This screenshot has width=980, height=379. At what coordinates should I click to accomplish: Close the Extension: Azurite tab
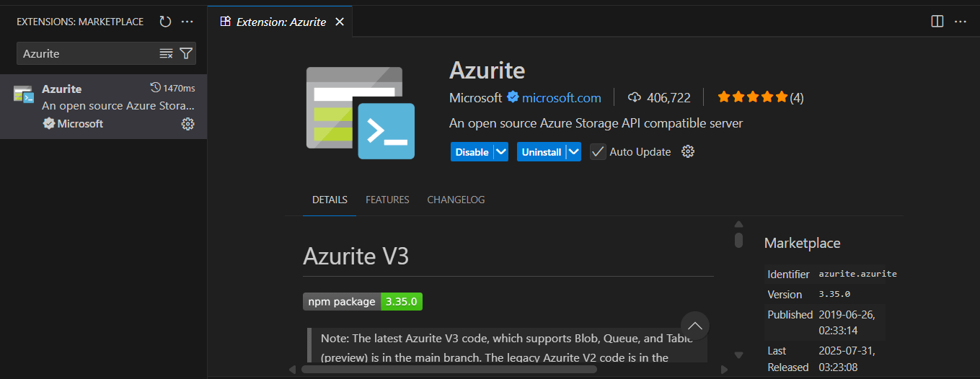[340, 22]
